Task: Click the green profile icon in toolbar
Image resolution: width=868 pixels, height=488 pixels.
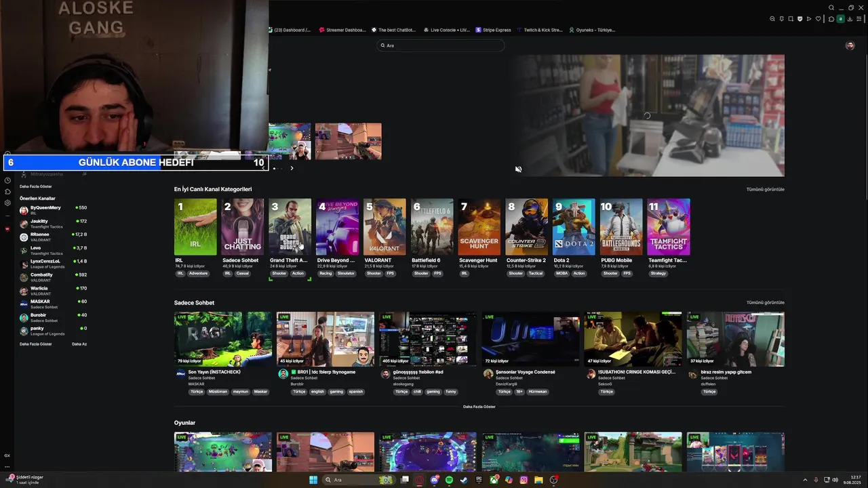Action: tap(841, 18)
